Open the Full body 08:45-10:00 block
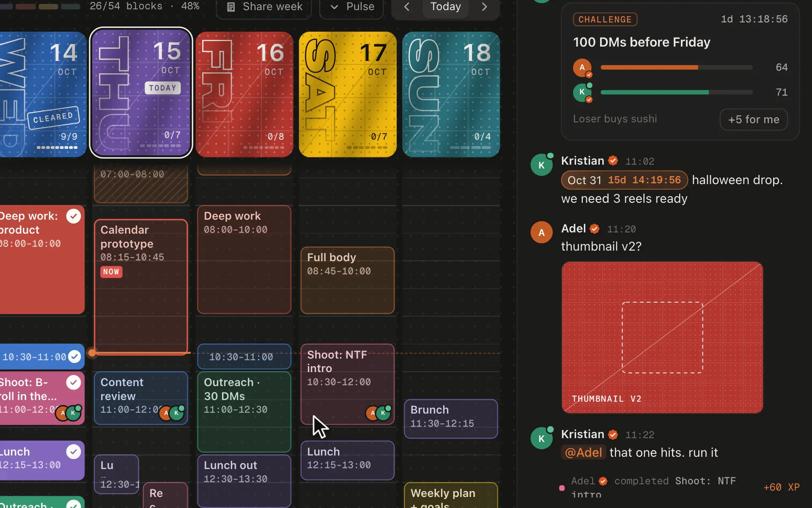The height and width of the screenshot is (508, 812). pos(348,280)
